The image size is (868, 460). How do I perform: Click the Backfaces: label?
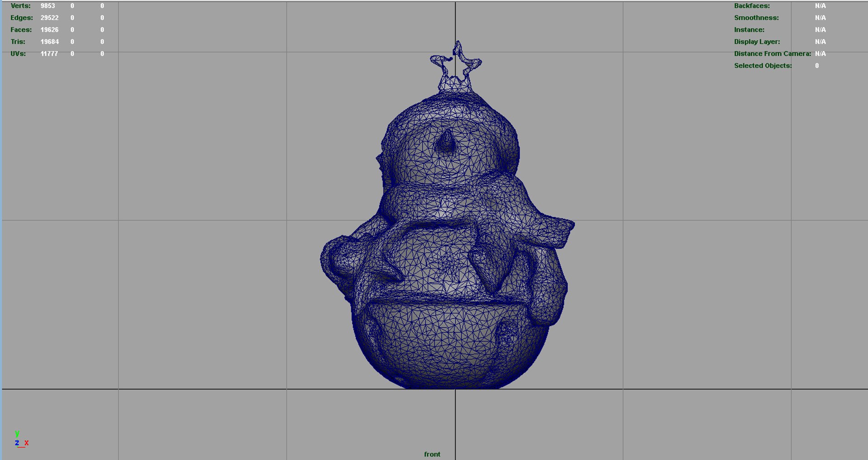click(752, 6)
